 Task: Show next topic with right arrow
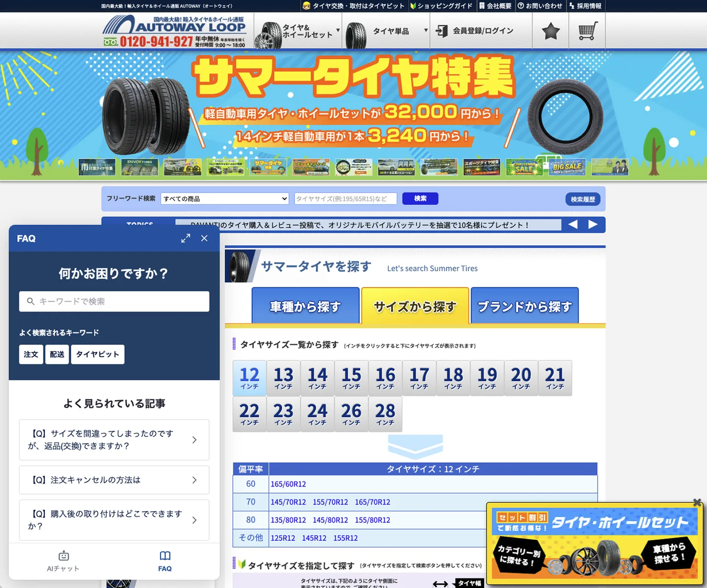pyautogui.click(x=593, y=224)
